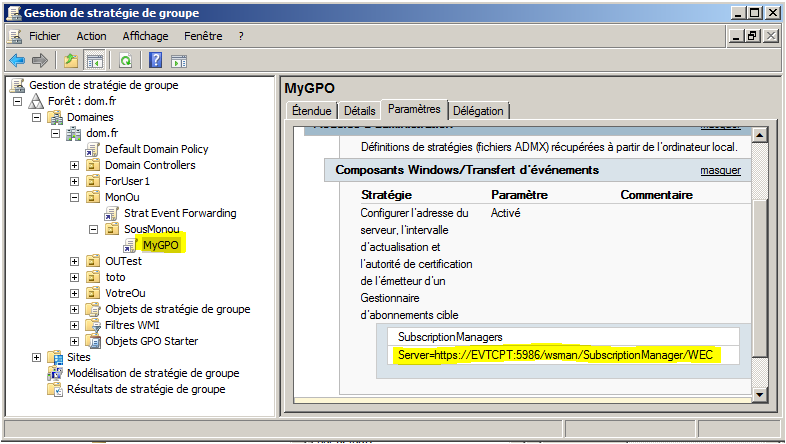The width and height of the screenshot is (786, 444).
Task: Switch to the Délégation tab
Action: coord(478,111)
